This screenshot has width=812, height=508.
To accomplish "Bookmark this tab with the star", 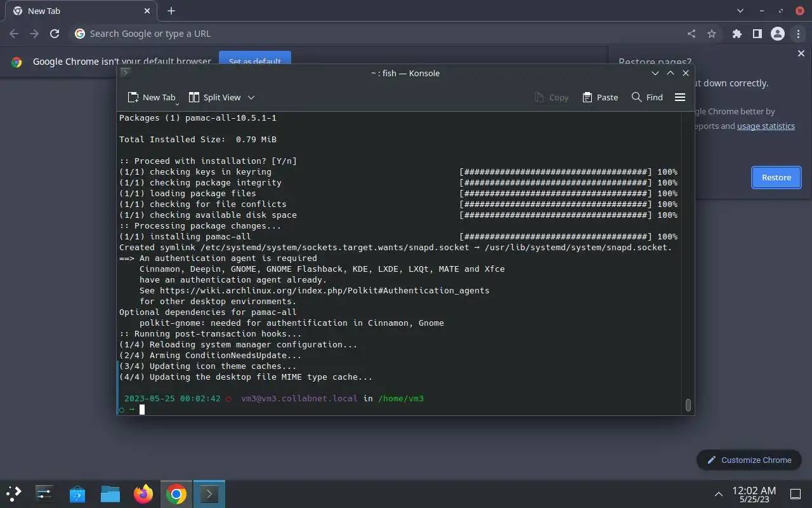I will (712, 34).
